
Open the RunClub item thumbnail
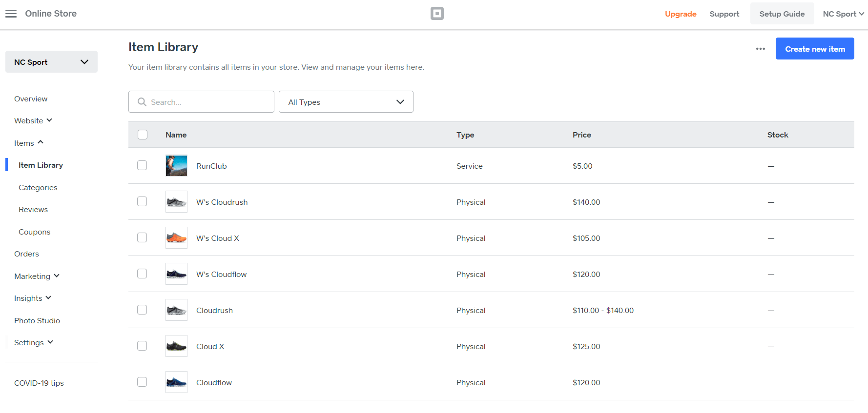(x=176, y=166)
